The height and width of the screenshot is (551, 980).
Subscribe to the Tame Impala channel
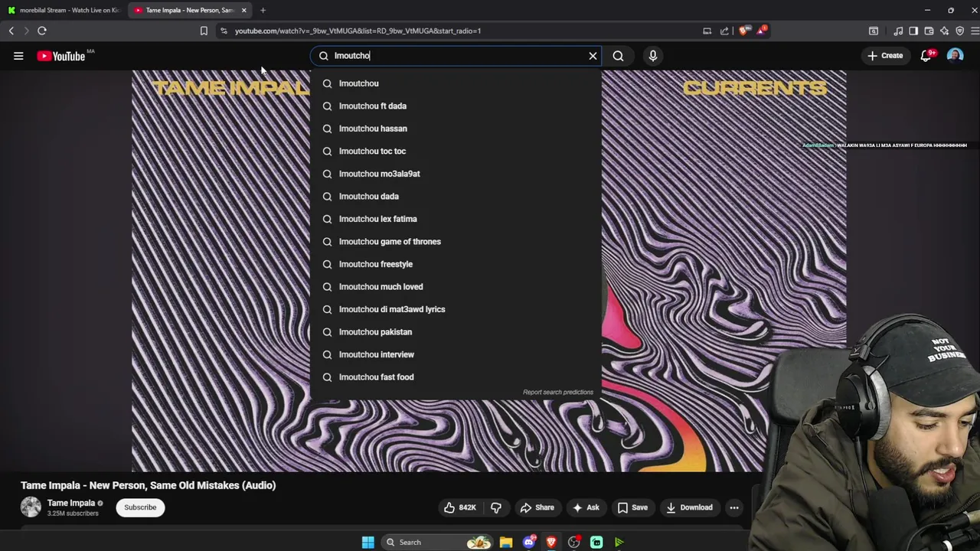pyautogui.click(x=140, y=507)
